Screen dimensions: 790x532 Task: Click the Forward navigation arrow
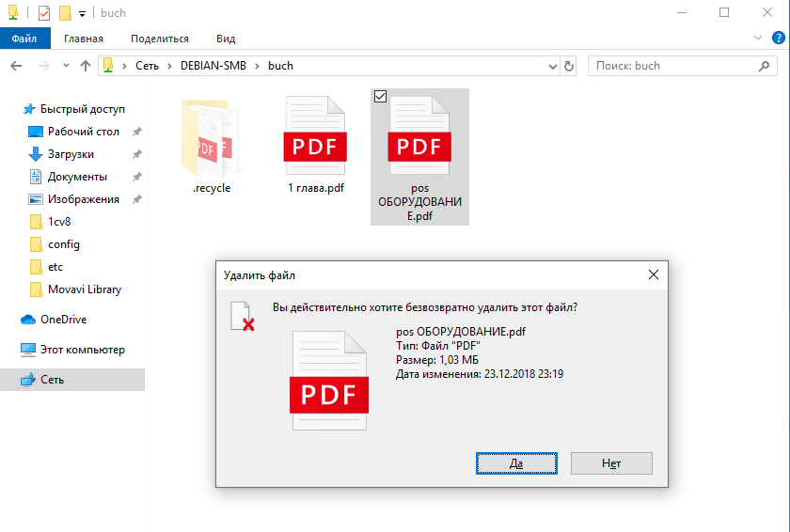[x=44, y=66]
